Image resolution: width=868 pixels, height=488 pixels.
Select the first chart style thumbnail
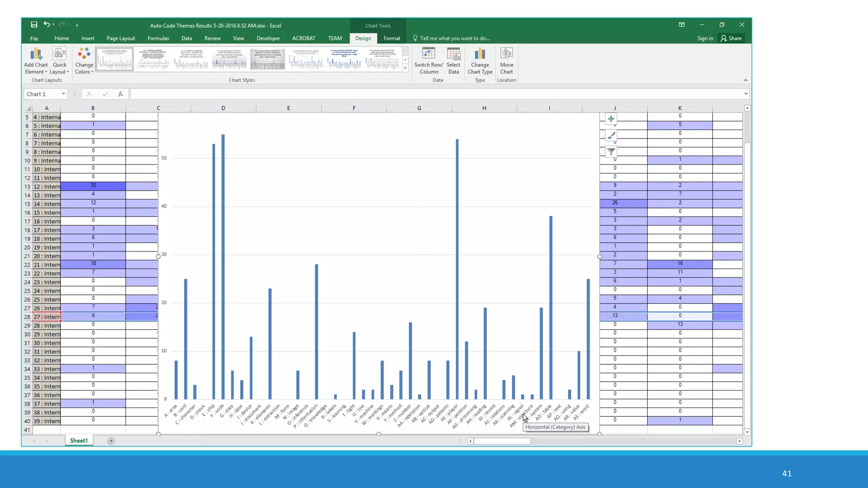pyautogui.click(x=115, y=59)
